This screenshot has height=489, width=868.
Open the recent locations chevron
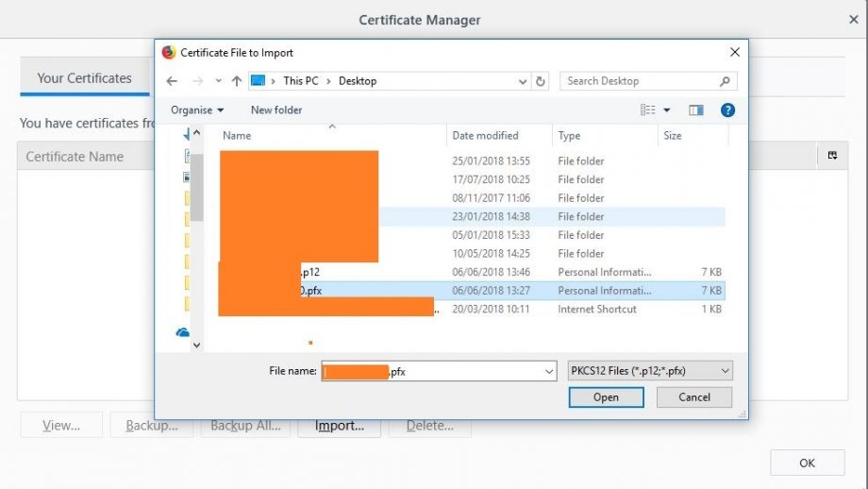[219, 81]
